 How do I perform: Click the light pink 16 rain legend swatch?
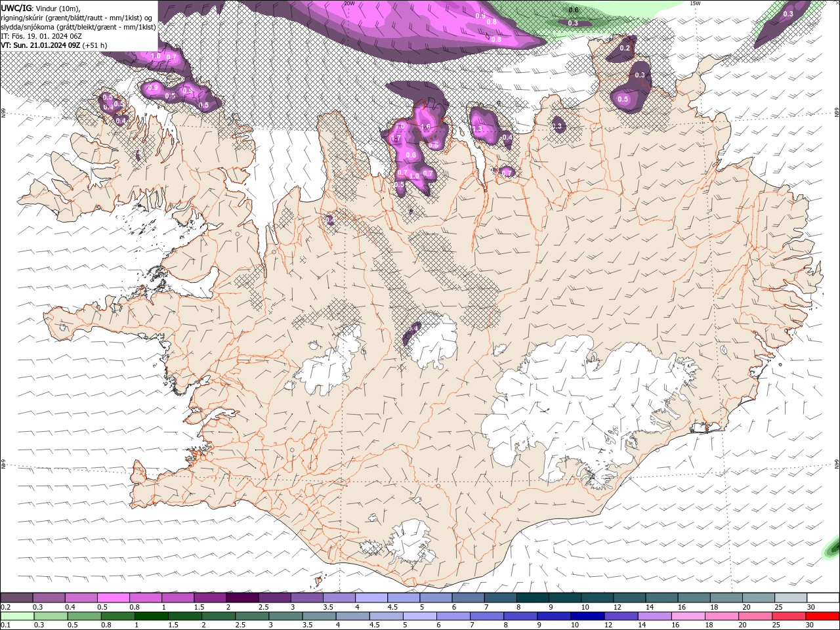688,616
